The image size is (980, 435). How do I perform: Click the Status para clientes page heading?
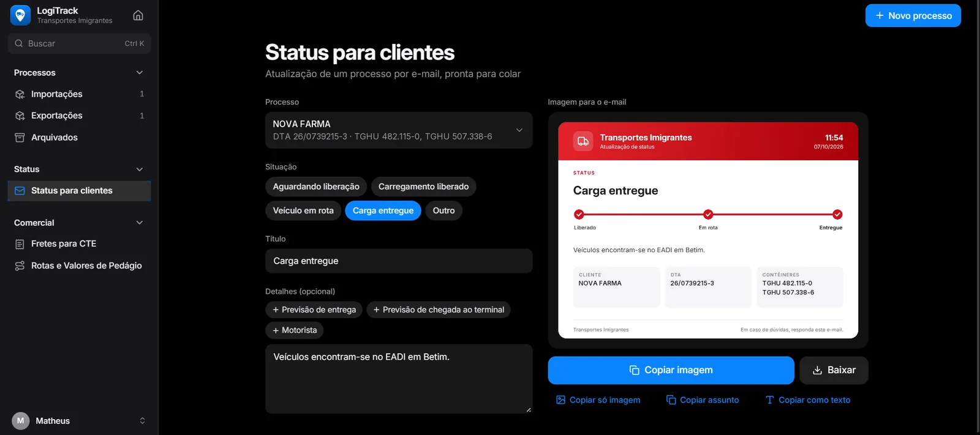(360, 53)
